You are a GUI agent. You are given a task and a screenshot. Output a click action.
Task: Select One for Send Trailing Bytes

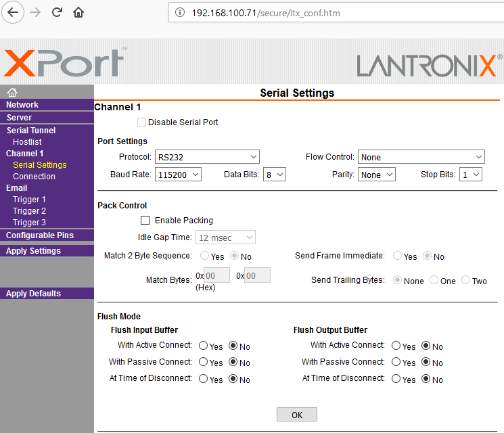(x=434, y=280)
